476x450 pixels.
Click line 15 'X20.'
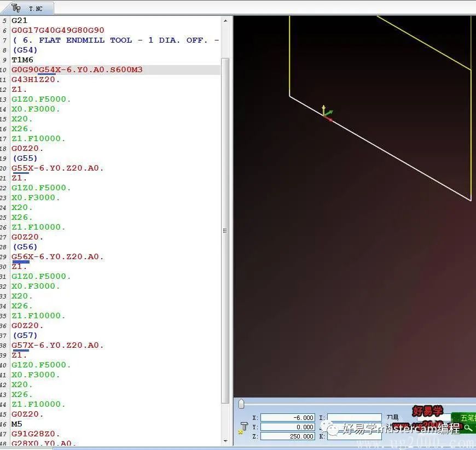21,119
